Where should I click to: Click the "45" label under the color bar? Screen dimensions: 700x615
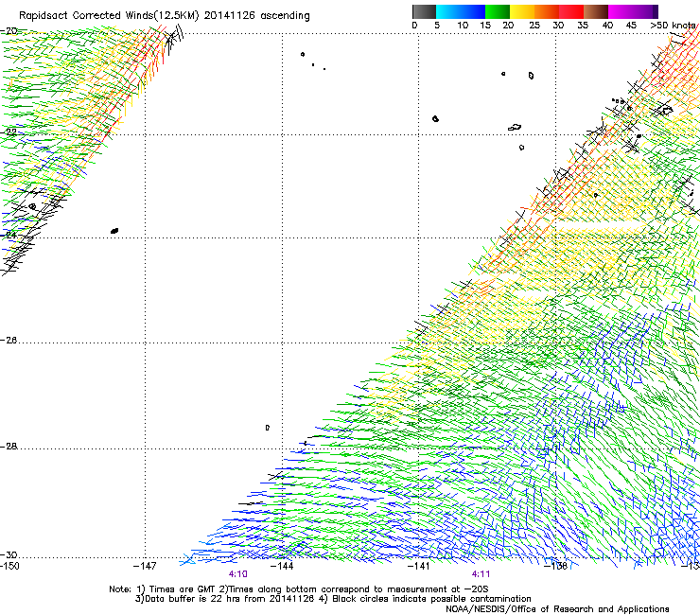pos(631,25)
